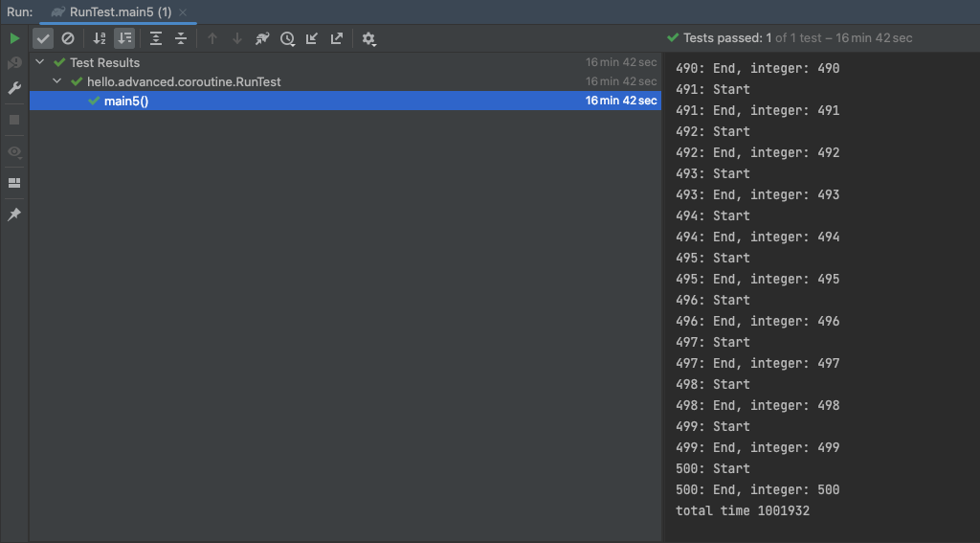Open the layout panel icon

pos(14,183)
